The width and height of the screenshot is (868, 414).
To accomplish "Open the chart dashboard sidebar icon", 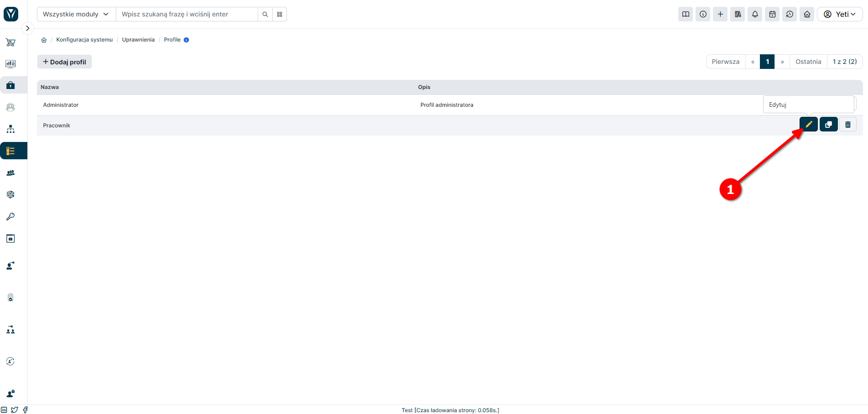I will (10, 64).
